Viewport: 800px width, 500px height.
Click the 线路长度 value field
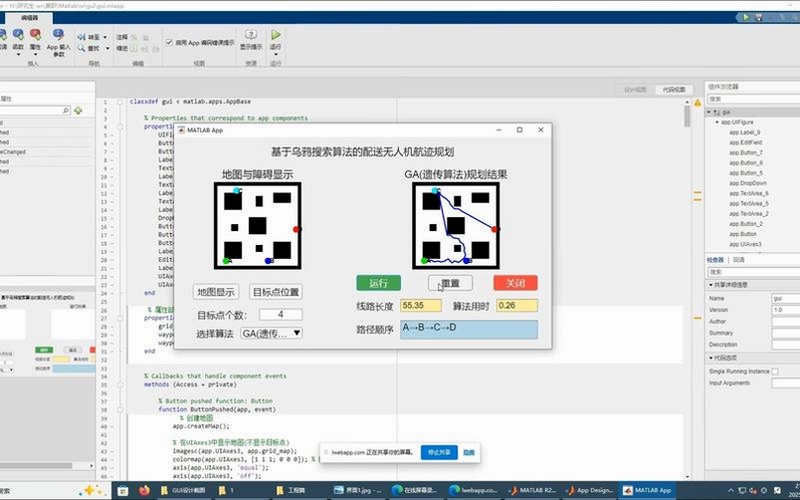pos(421,306)
